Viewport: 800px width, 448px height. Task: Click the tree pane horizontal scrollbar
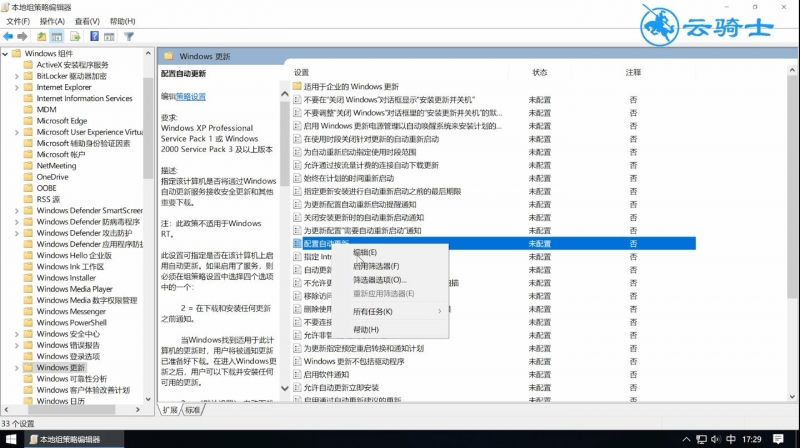click(71, 409)
